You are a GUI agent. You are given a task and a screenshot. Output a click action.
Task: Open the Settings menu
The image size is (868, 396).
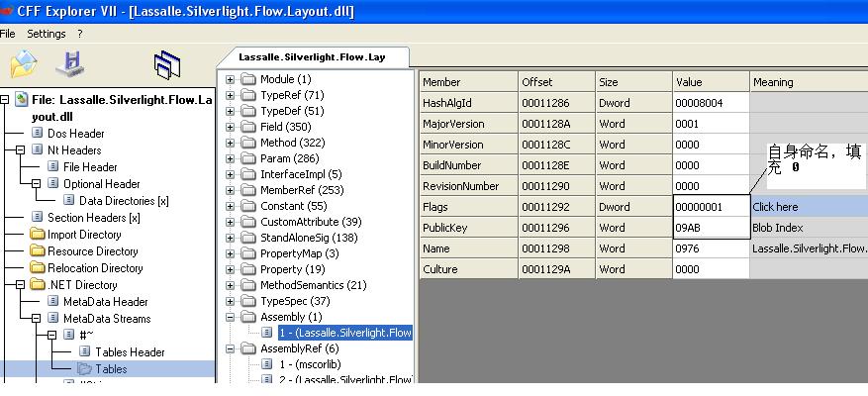47,34
